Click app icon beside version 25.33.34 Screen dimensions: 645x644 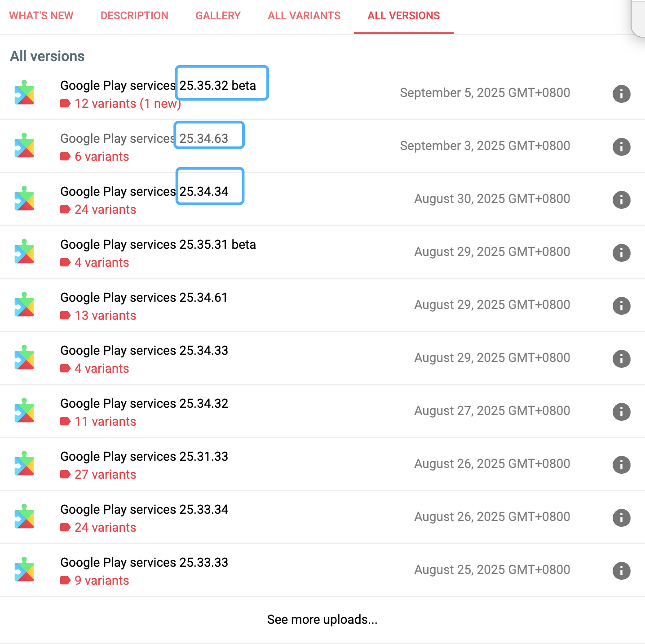tap(24, 516)
